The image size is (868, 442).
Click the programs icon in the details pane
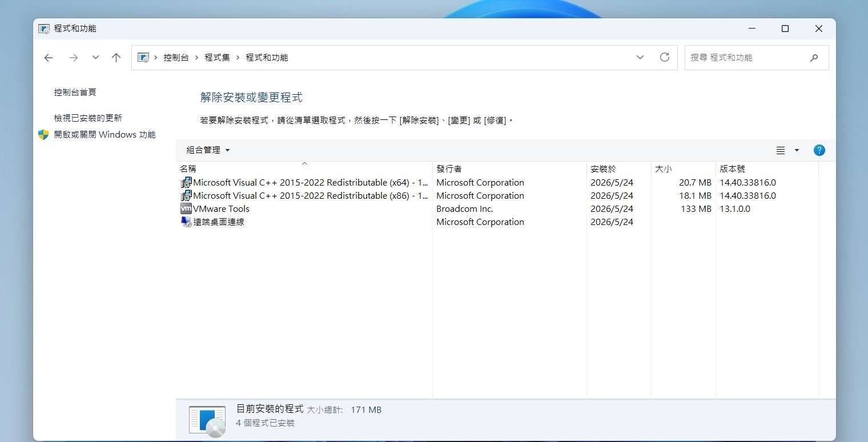tap(207, 421)
